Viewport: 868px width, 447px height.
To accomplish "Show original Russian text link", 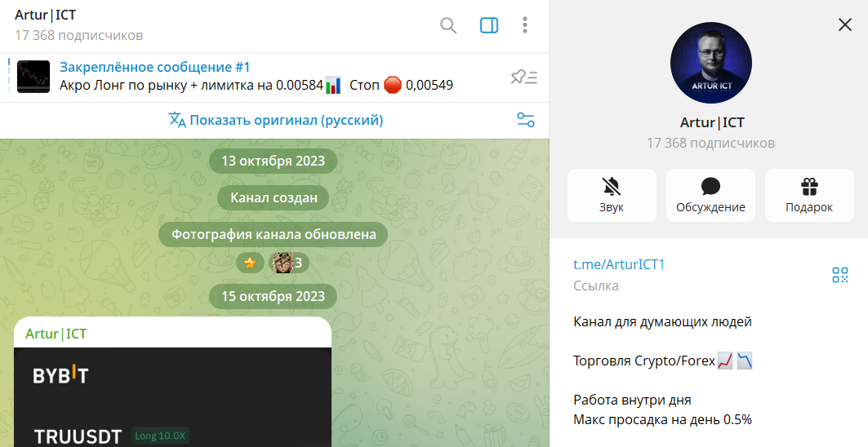I will click(x=286, y=120).
